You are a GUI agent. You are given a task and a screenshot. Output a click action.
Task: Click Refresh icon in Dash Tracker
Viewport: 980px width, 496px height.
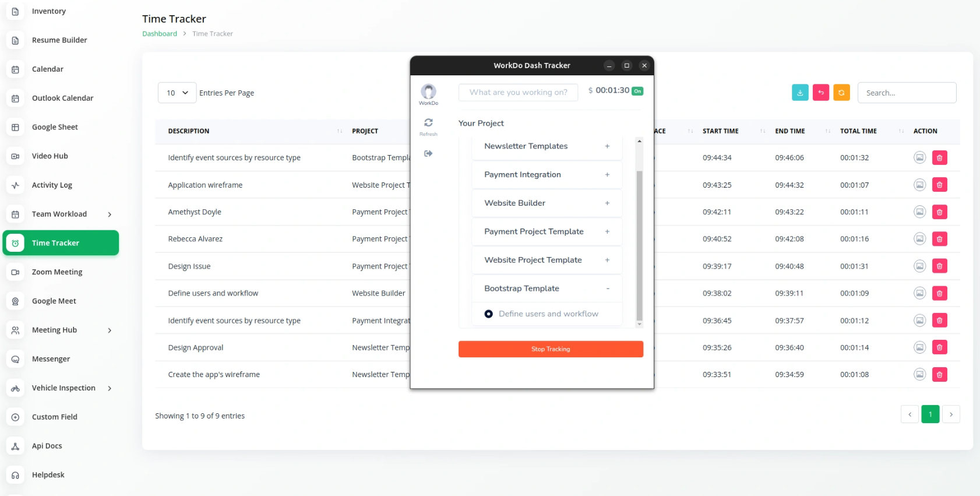(x=428, y=122)
